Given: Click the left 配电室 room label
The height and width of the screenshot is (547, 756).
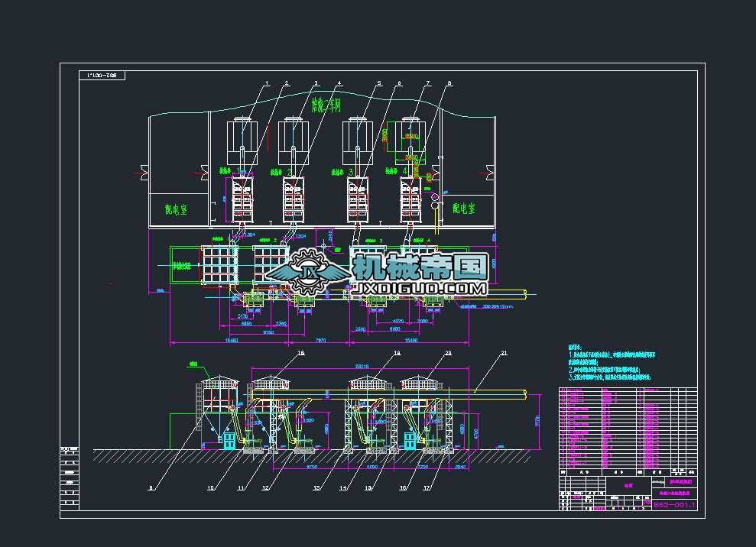Looking at the screenshot, I should (x=177, y=207).
